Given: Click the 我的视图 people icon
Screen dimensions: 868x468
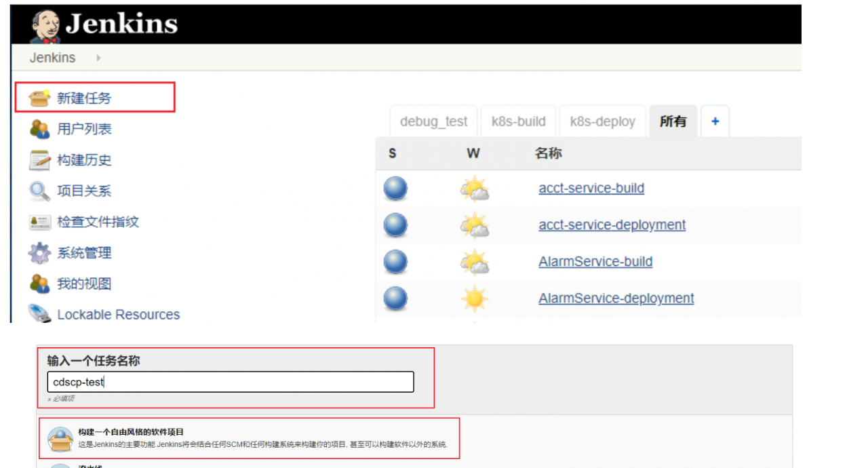Looking at the screenshot, I should pos(39,284).
